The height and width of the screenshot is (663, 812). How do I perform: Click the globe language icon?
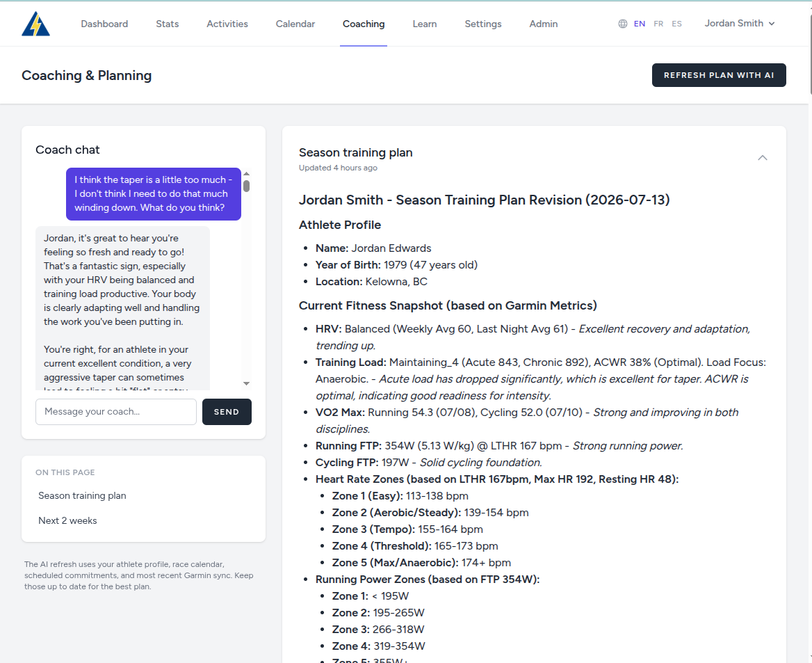[622, 24]
